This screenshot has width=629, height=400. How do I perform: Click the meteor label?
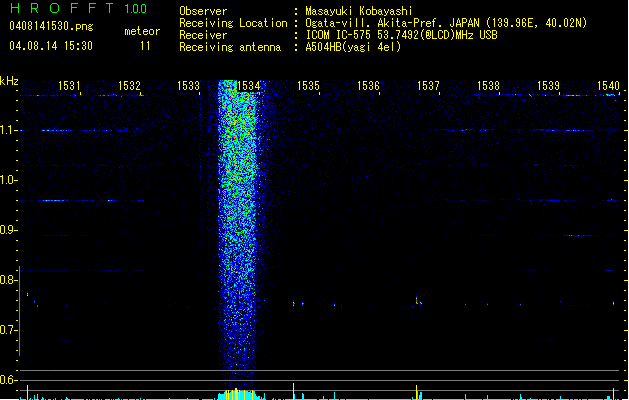click(x=142, y=31)
